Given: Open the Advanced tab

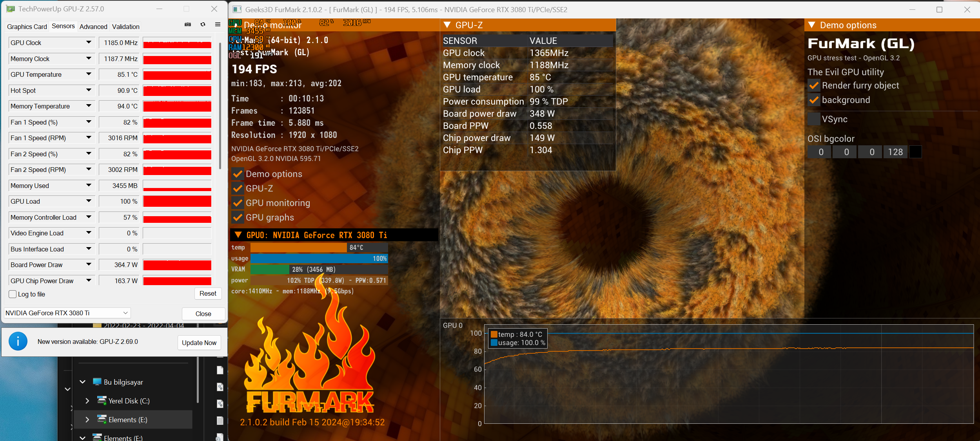Looking at the screenshot, I should point(93,27).
